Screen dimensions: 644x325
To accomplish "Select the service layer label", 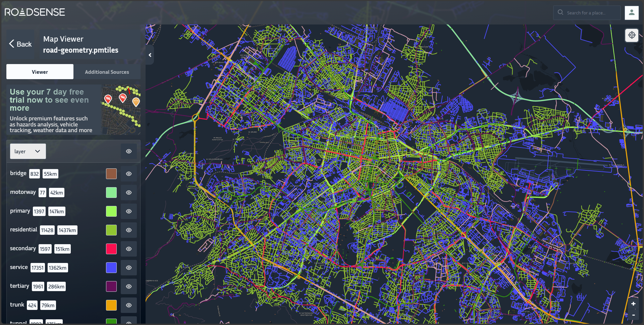I will (x=19, y=267).
